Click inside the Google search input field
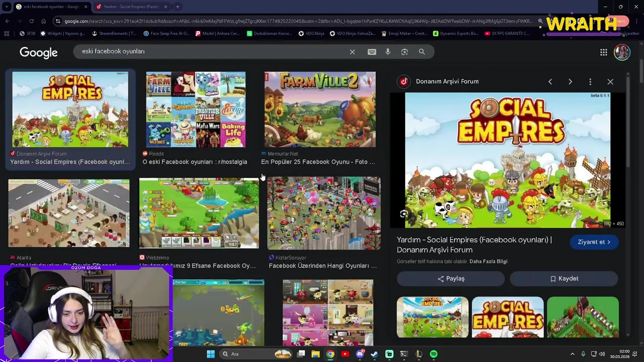644x362 pixels. (x=211, y=51)
